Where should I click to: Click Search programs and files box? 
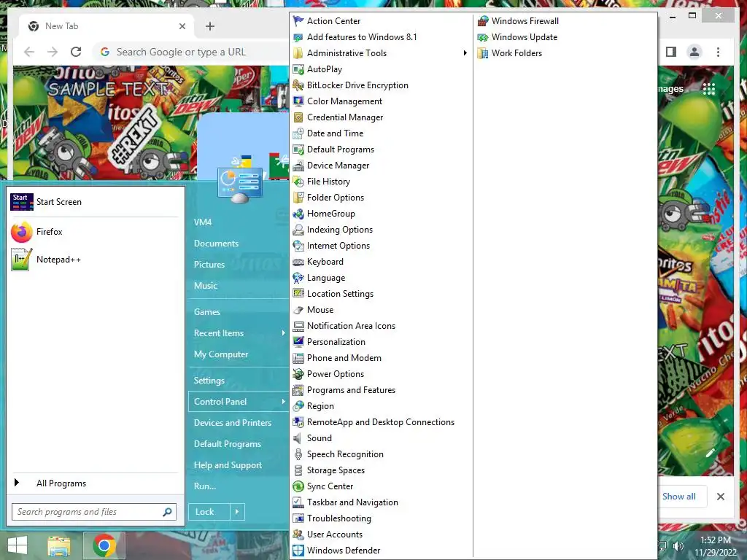coord(94,512)
